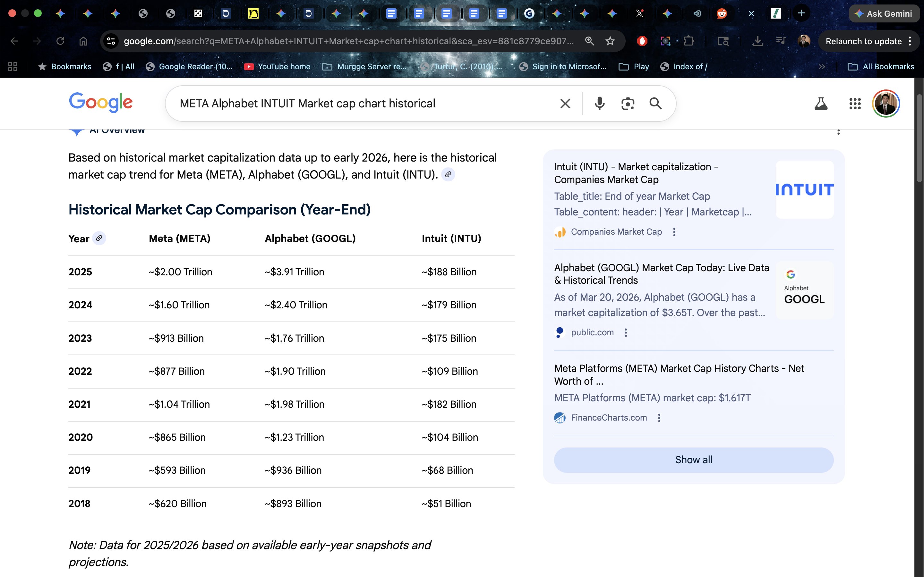Click the Relaunch to update button
924x577 pixels.
coord(863,41)
